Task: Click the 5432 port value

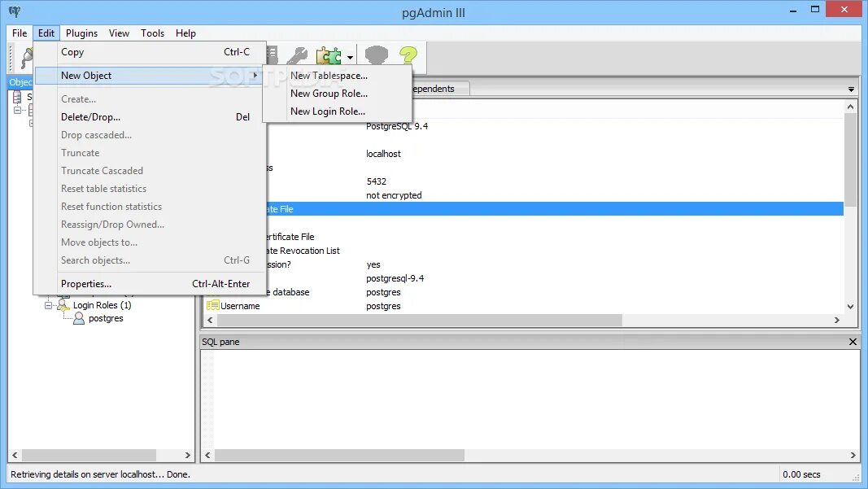Action: click(377, 181)
